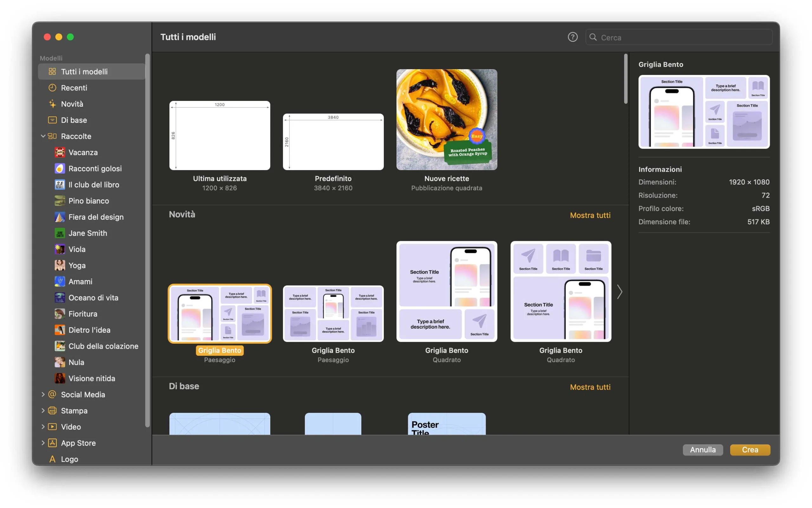Collapse the Raccolte group
Image resolution: width=812 pixels, height=508 pixels.
coord(43,136)
